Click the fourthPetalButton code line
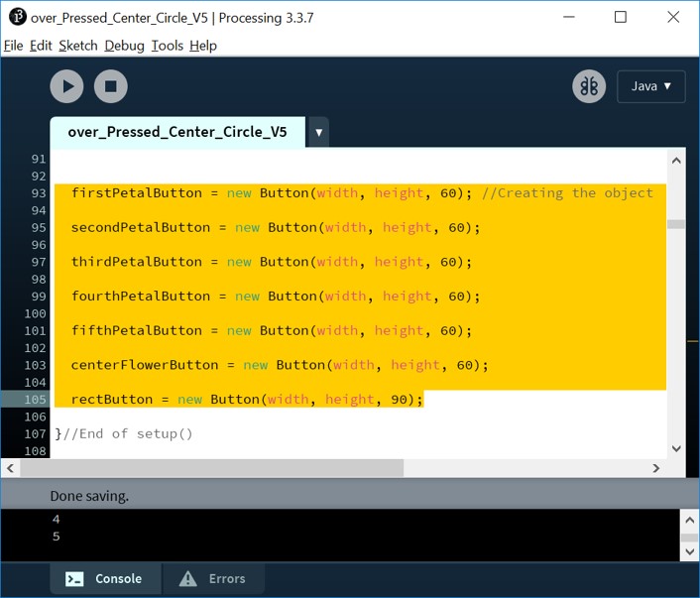700x598 pixels. [276, 297]
